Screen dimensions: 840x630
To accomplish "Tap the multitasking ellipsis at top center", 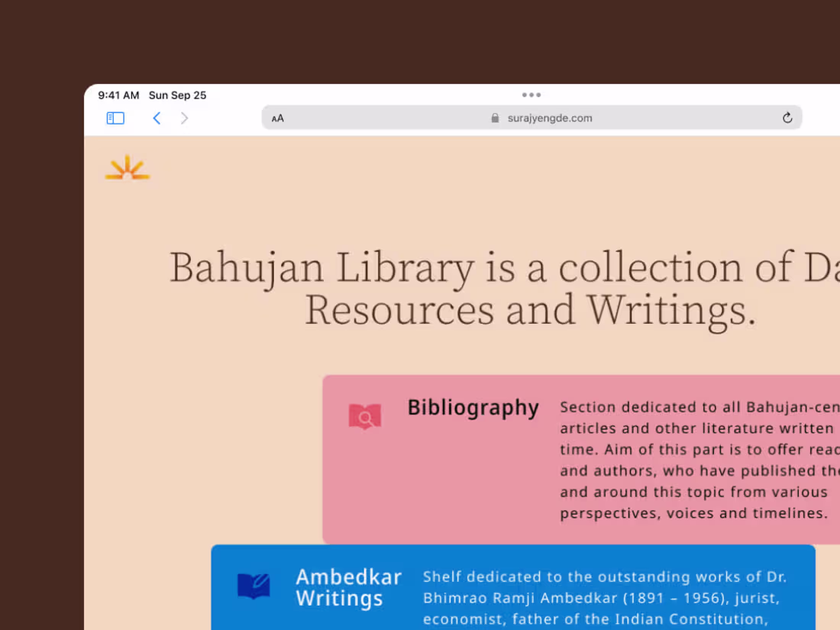I will [x=531, y=95].
